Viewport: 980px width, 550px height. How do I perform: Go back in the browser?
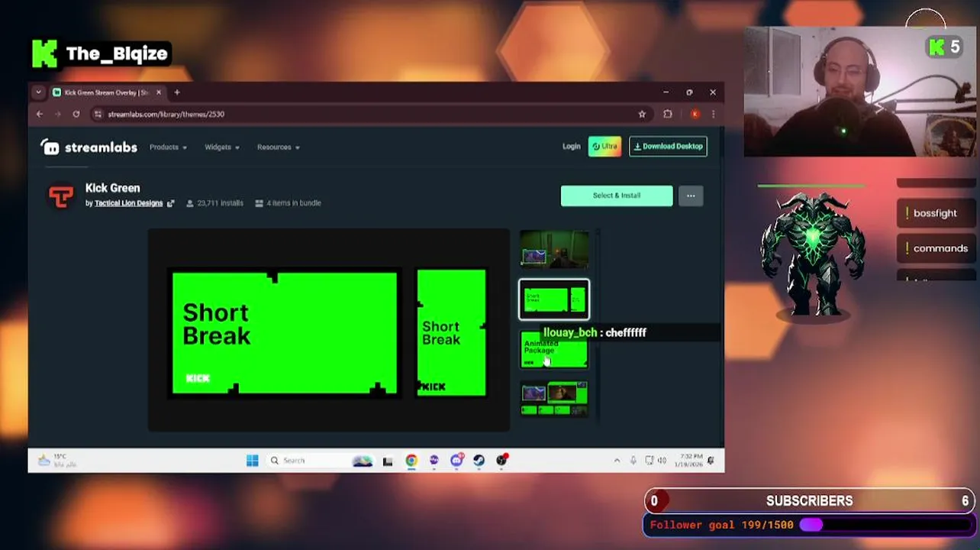[x=40, y=115]
